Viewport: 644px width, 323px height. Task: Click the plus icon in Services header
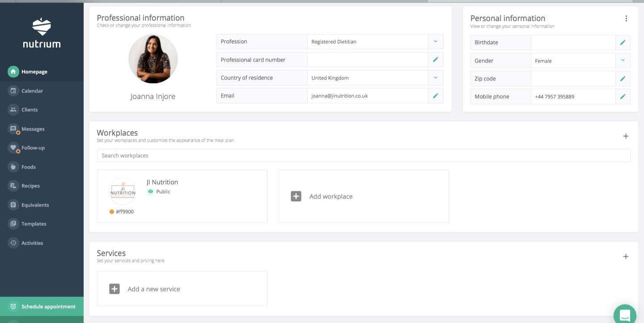pos(626,256)
